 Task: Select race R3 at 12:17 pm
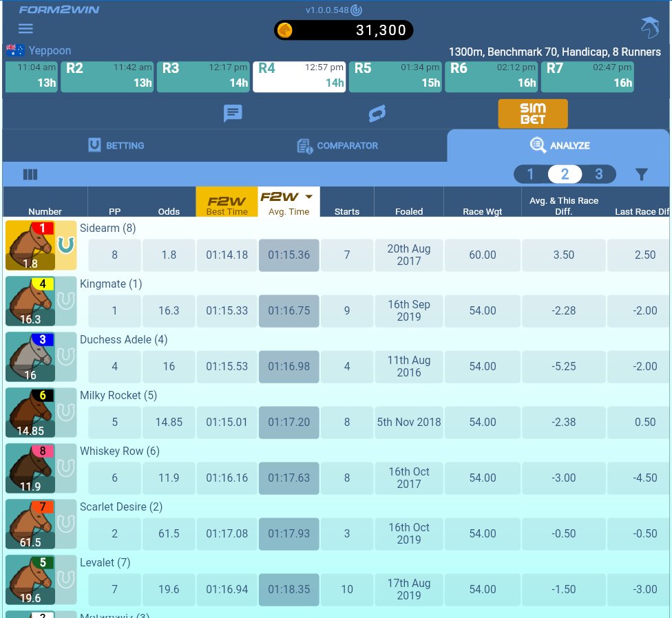coord(203,76)
